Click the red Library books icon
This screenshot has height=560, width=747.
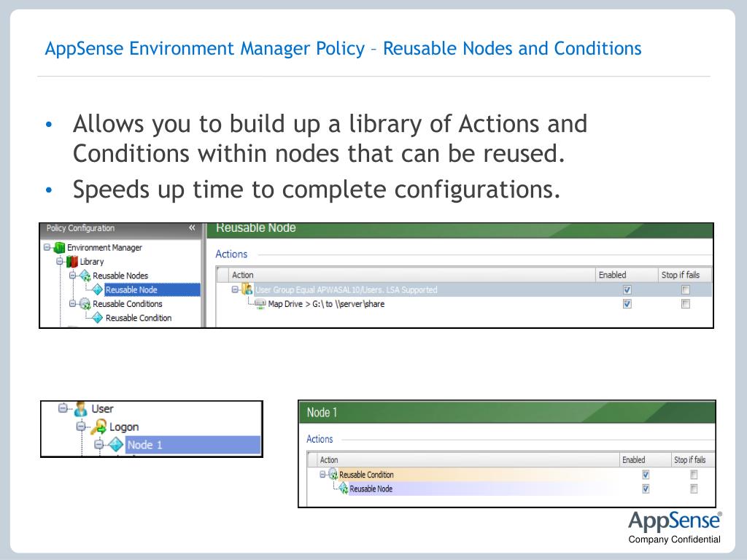(x=72, y=262)
